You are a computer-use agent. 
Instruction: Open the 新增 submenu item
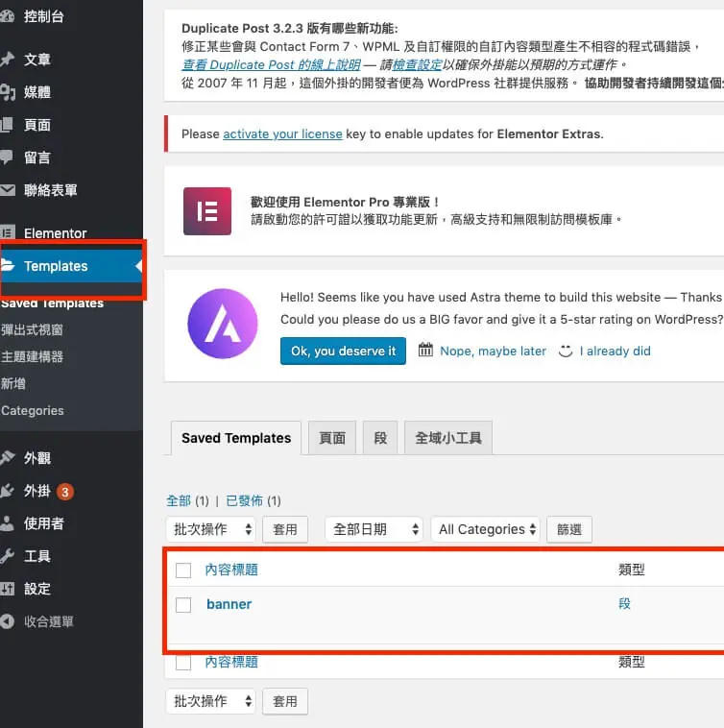(13, 383)
